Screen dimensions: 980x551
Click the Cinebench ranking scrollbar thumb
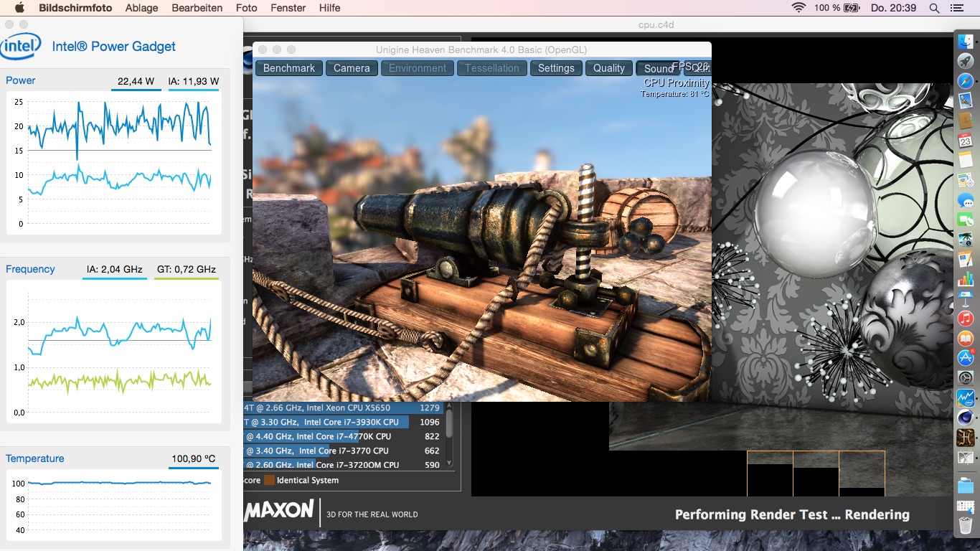[x=449, y=423]
